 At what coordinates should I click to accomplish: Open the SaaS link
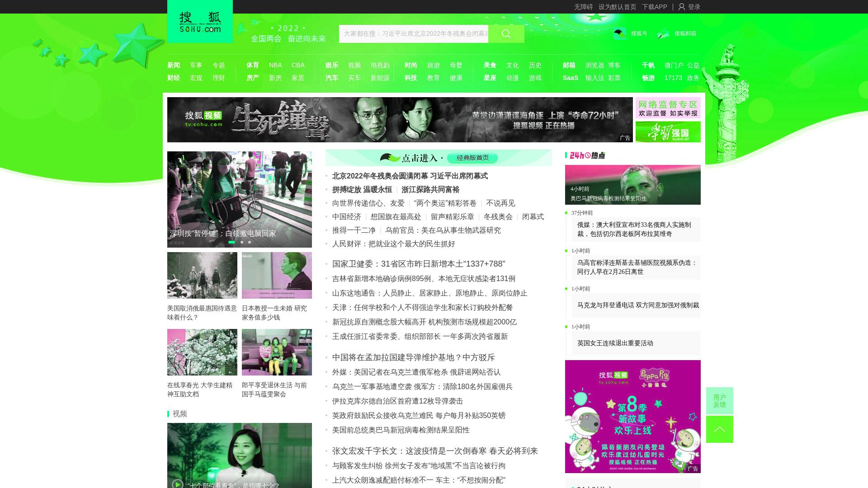(571, 78)
